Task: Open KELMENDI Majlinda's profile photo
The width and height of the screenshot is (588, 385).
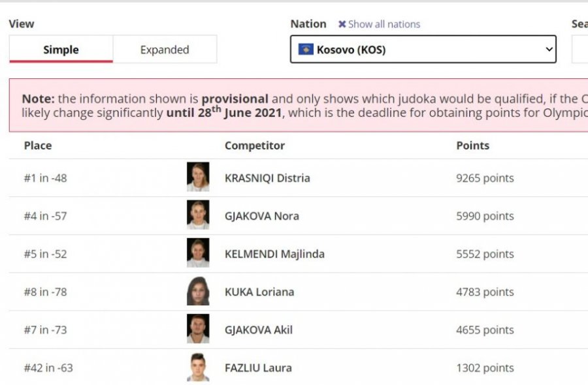Action: (198, 253)
